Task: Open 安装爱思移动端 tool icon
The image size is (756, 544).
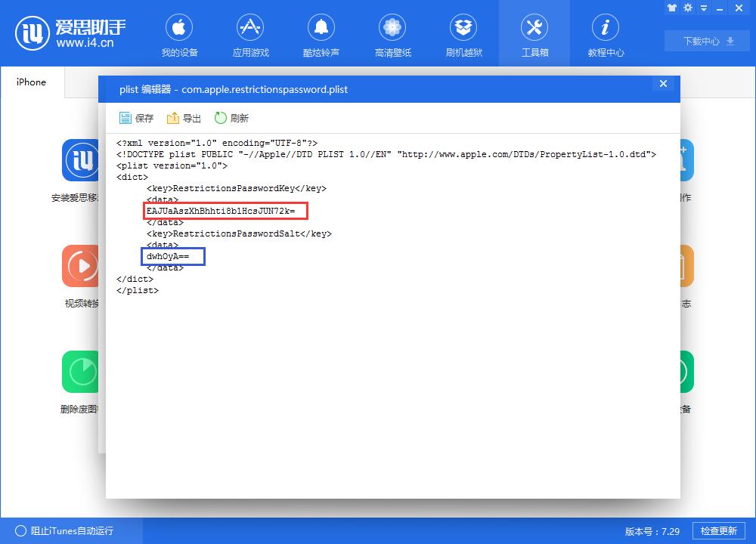Action: tap(80, 160)
